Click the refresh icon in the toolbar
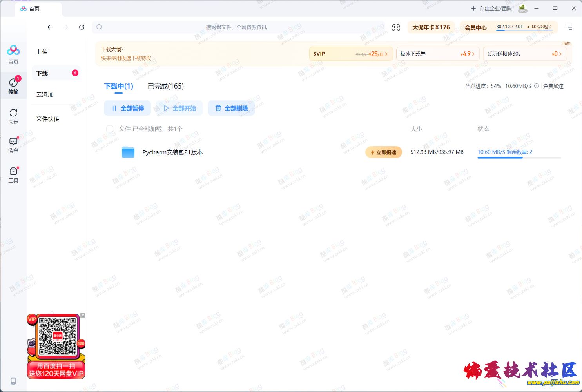582x392 pixels. [82, 27]
